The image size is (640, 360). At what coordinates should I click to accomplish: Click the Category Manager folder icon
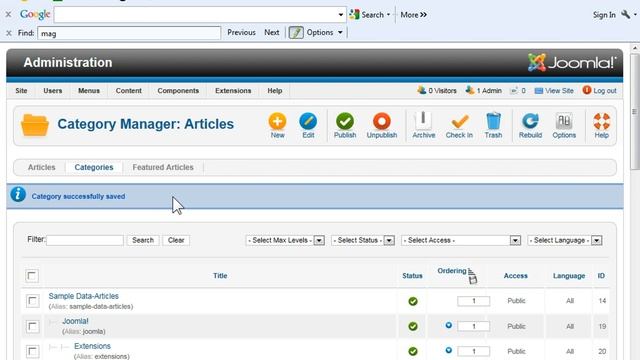coord(35,125)
